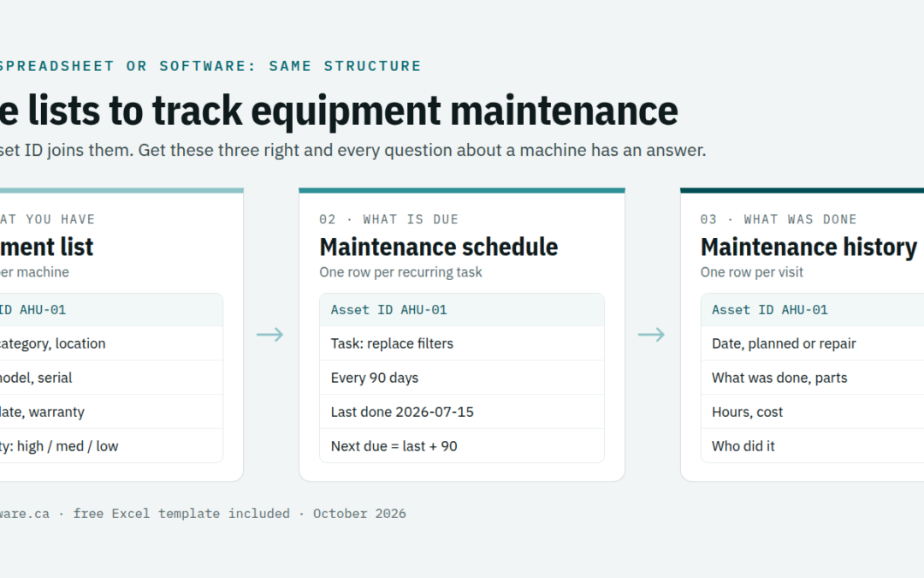Click 'One row per recurring task' subtitle
Image resolution: width=924 pixels, height=578 pixels.
tap(400, 272)
